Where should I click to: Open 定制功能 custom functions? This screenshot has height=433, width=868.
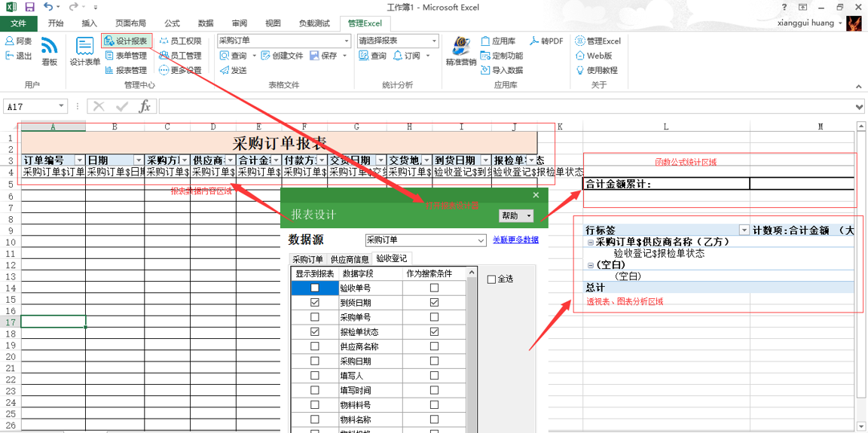[x=501, y=55]
